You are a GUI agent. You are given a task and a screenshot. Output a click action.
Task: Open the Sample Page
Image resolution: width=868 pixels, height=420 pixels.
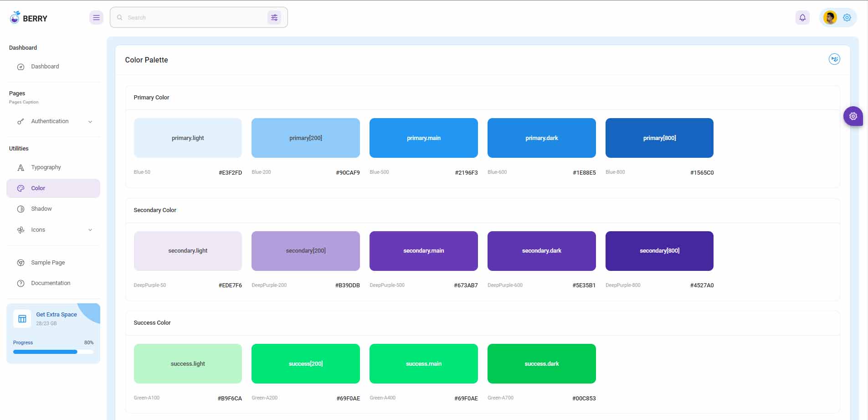(47, 262)
